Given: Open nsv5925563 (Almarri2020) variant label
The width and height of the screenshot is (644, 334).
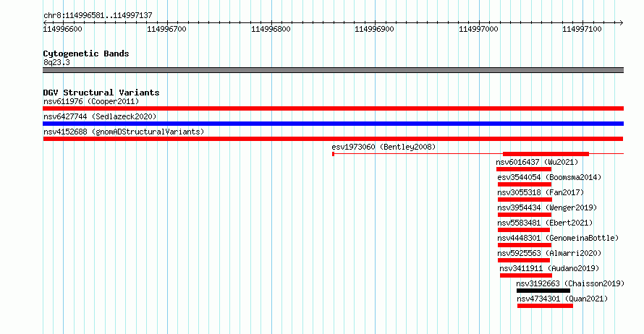Looking at the screenshot, I should coord(549,253).
